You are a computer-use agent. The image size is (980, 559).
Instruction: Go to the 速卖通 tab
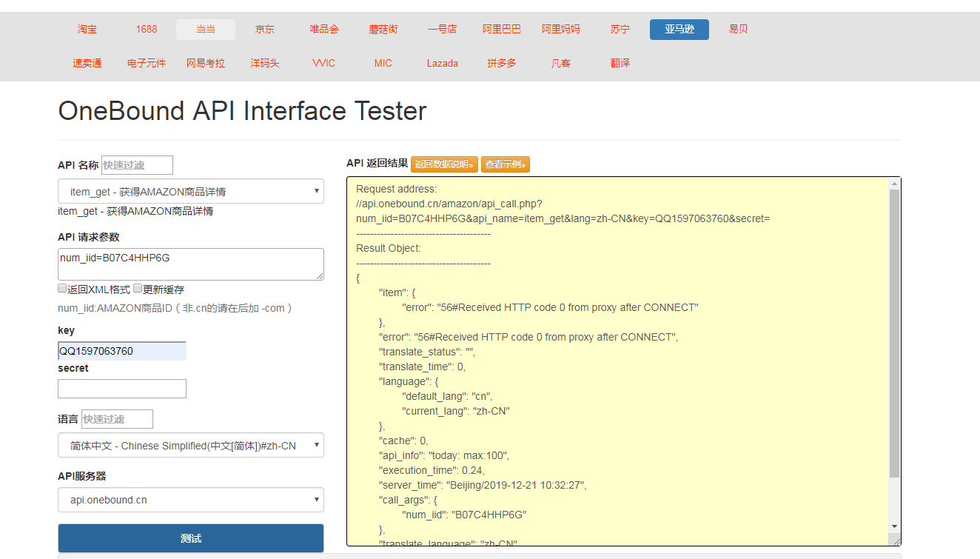pyautogui.click(x=87, y=64)
